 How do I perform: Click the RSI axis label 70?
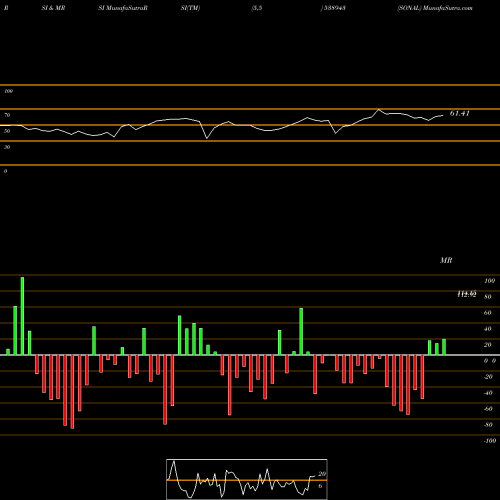7,115
